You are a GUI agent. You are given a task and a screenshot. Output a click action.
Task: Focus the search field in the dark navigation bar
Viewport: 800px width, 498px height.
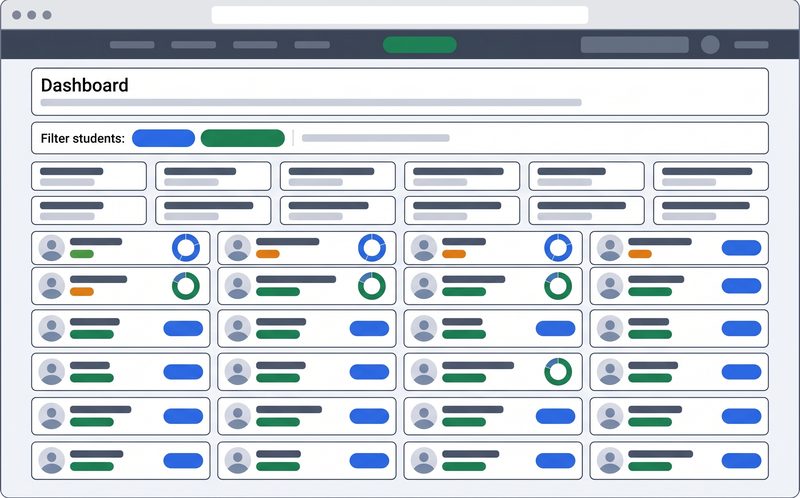coord(634,45)
